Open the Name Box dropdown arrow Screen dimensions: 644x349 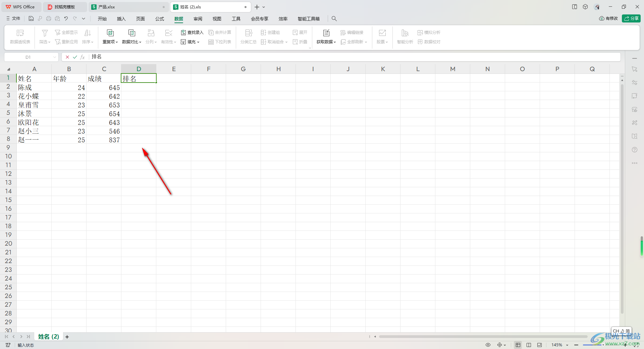point(55,57)
